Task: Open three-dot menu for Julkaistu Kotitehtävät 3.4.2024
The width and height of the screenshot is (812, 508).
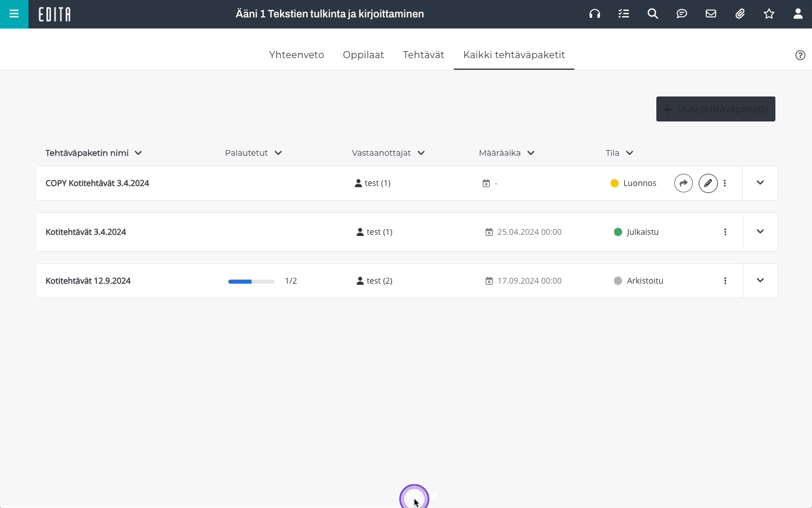Action: coord(725,232)
